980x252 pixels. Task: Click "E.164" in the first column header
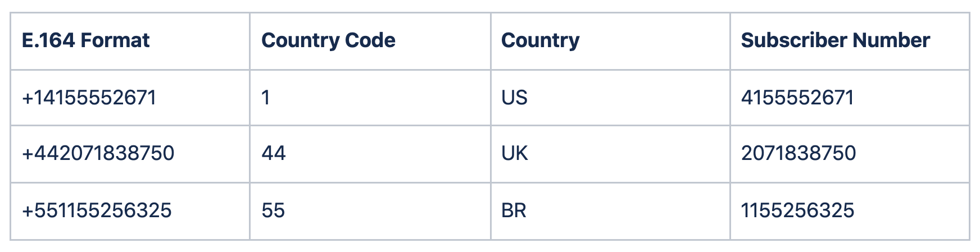pyautogui.click(x=48, y=40)
